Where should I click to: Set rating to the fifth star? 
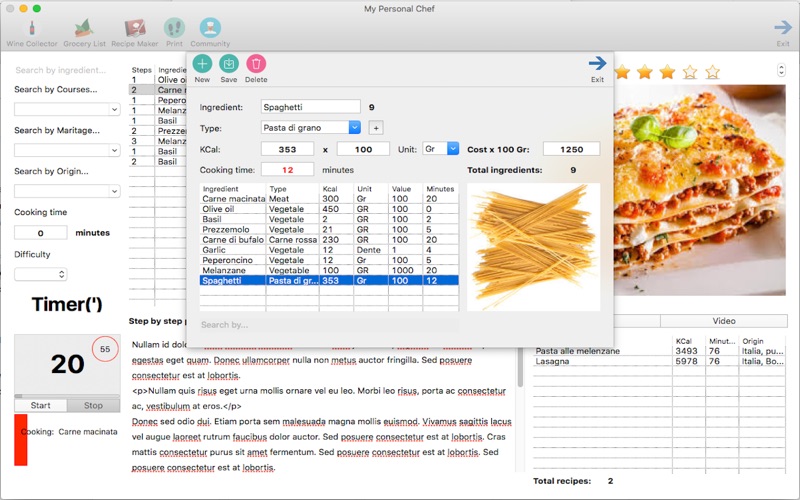[712, 72]
